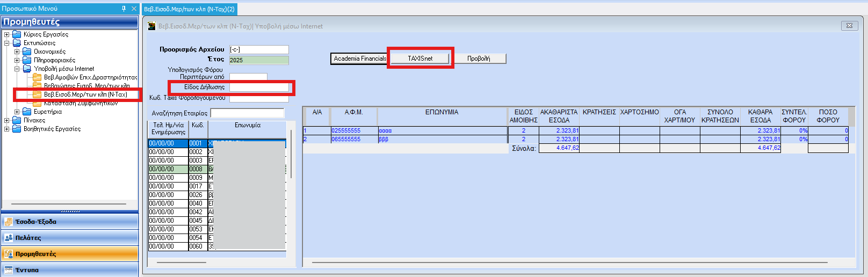Click the Είδος Δήλωσης input field

pos(259,87)
